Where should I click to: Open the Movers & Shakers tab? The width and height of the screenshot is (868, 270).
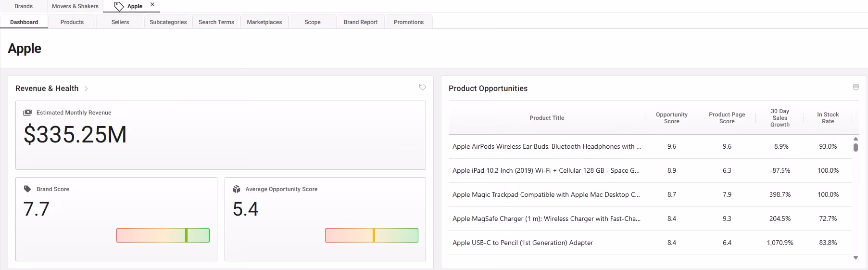click(75, 6)
